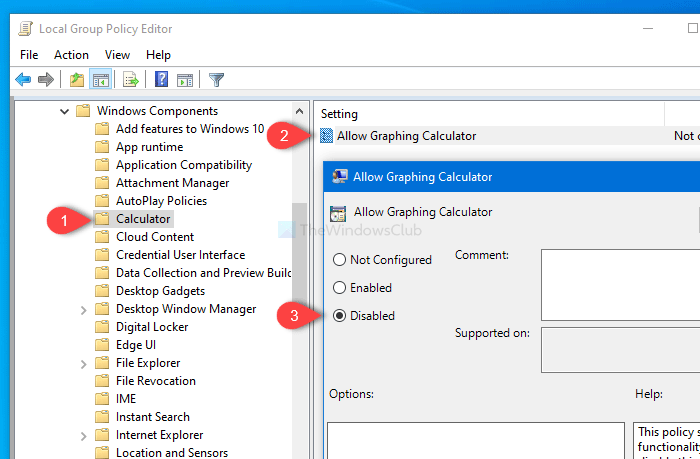Click the File Revocation folder icon

(x=102, y=381)
